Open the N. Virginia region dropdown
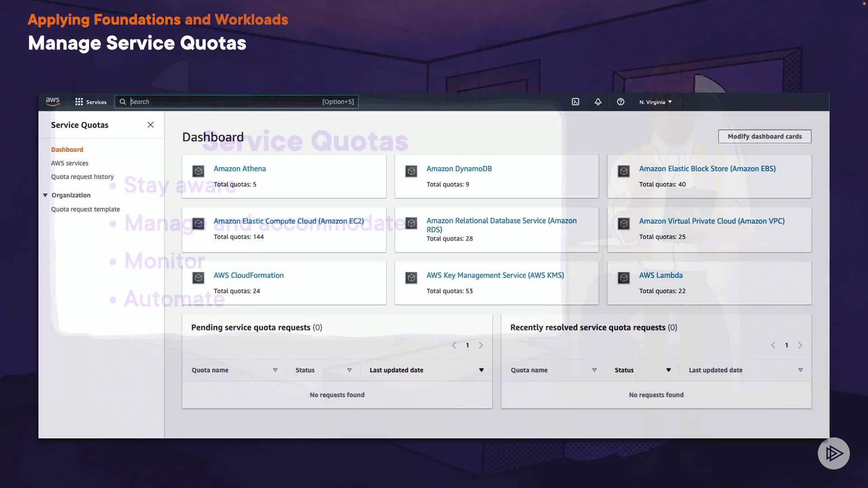The image size is (868, 488). click(x=655, y=102)
